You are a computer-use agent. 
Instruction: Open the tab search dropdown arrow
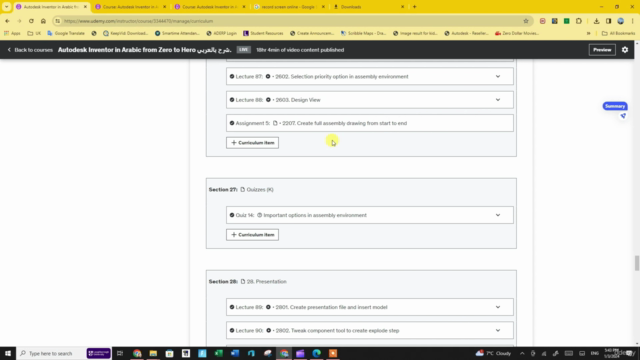tap(7, 7)
